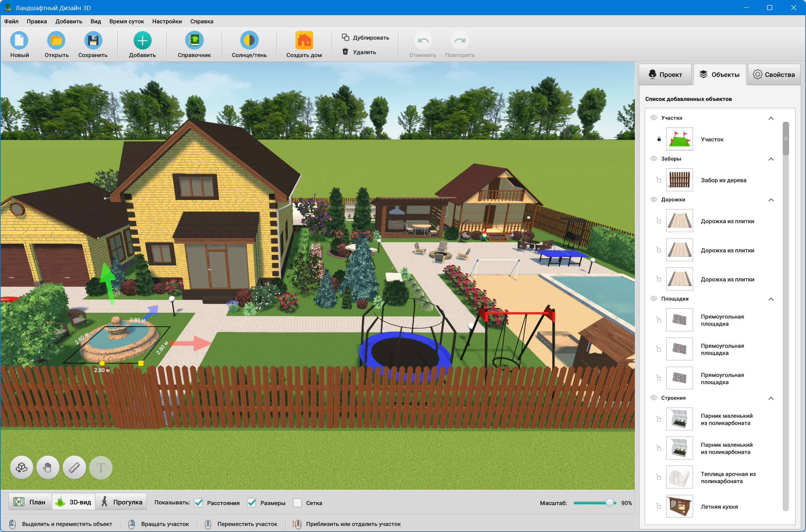This screenshot has height=532, width=806.
Task: Select the ruler measurement tool
Action: coord(74,468)
